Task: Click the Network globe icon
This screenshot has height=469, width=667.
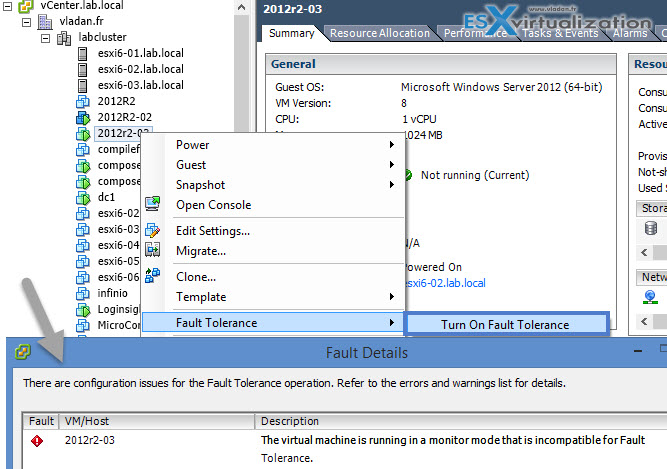Action: tap(650, 297)
